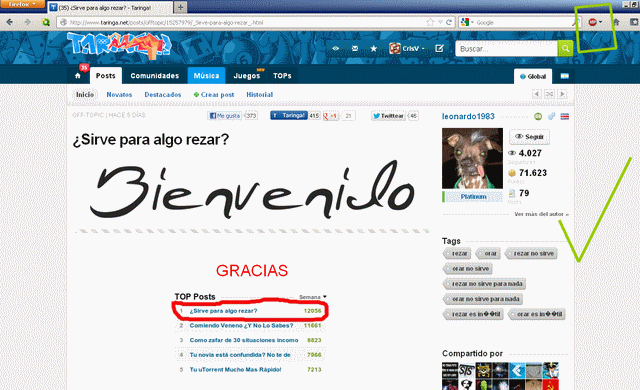The image size is (640, 390).
Task: Focus the Buscar search field
Action: coord(507,49)
